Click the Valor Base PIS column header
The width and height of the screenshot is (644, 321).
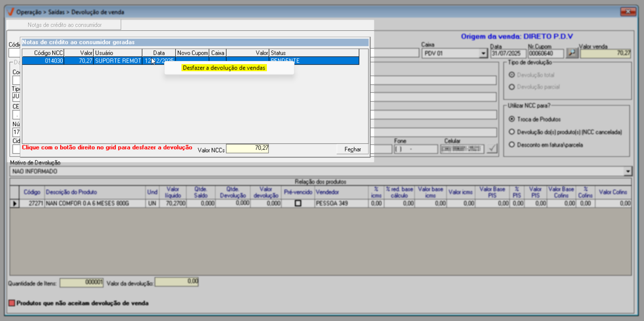click(x=492, y=192)
